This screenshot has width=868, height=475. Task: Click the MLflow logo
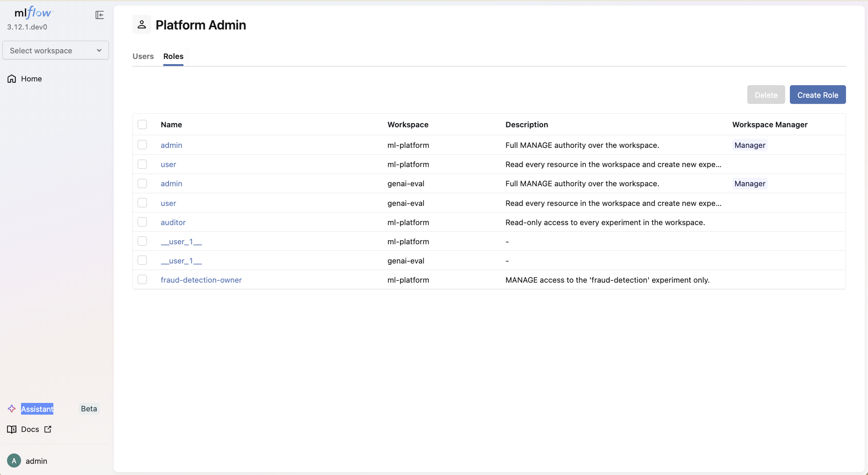pos(34,13)
